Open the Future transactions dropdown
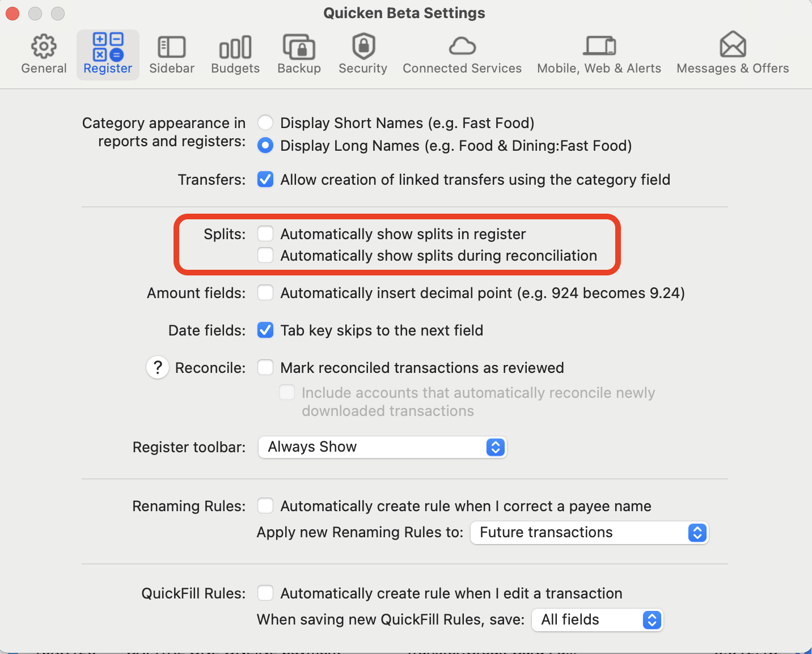 [x=590, y=533]
